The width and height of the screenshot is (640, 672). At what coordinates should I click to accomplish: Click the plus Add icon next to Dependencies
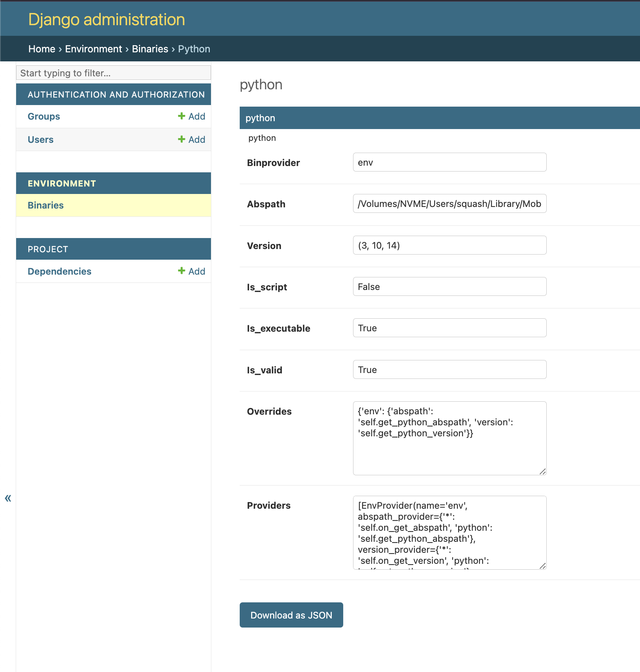tap(181, 271)
